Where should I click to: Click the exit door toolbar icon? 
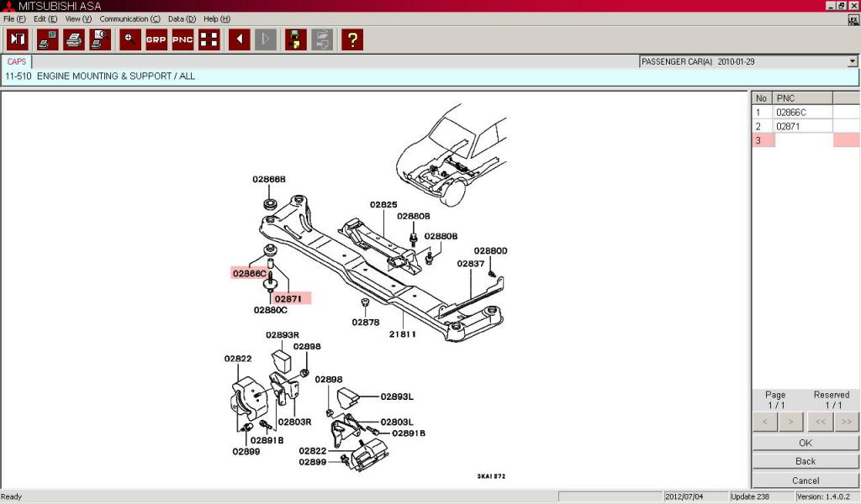(18, 39)
